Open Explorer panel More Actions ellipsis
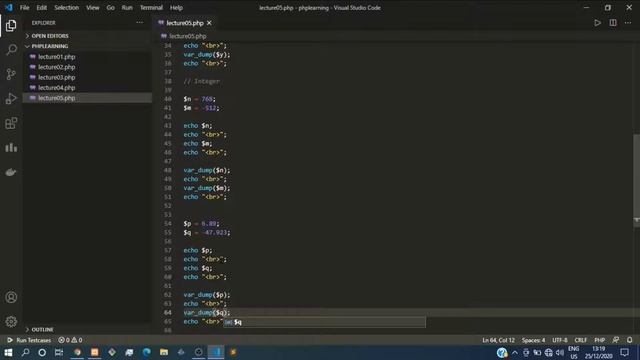 [x=140, y=23]
